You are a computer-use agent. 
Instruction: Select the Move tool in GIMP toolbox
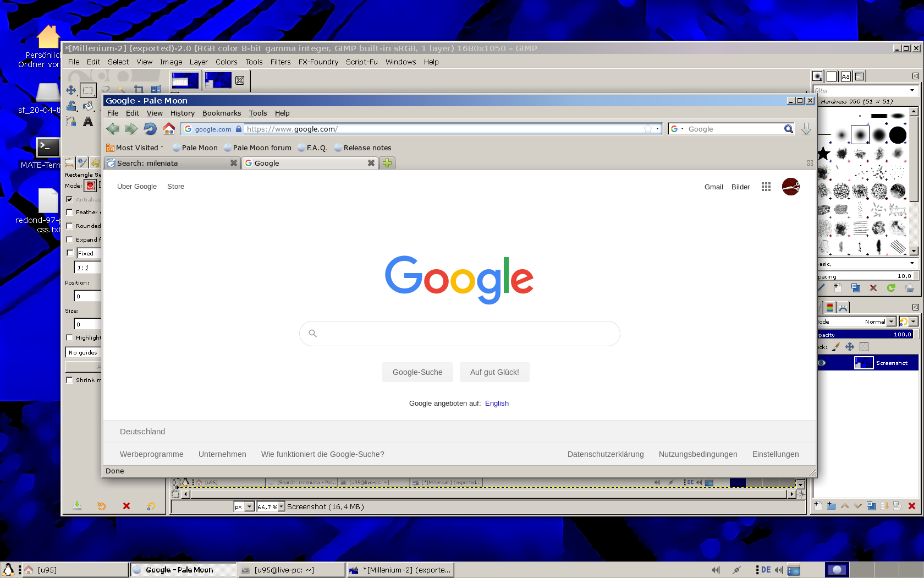[x=71, y=90]
